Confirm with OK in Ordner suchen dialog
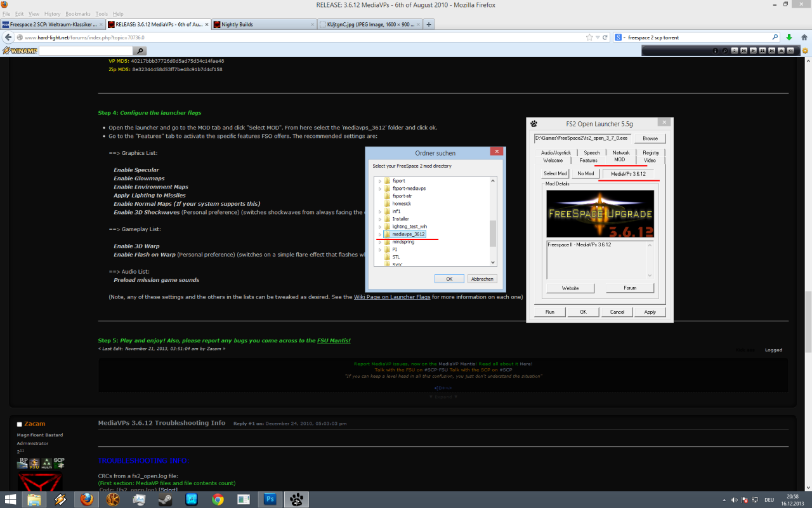The image size is (812, 508). [449, 279]
